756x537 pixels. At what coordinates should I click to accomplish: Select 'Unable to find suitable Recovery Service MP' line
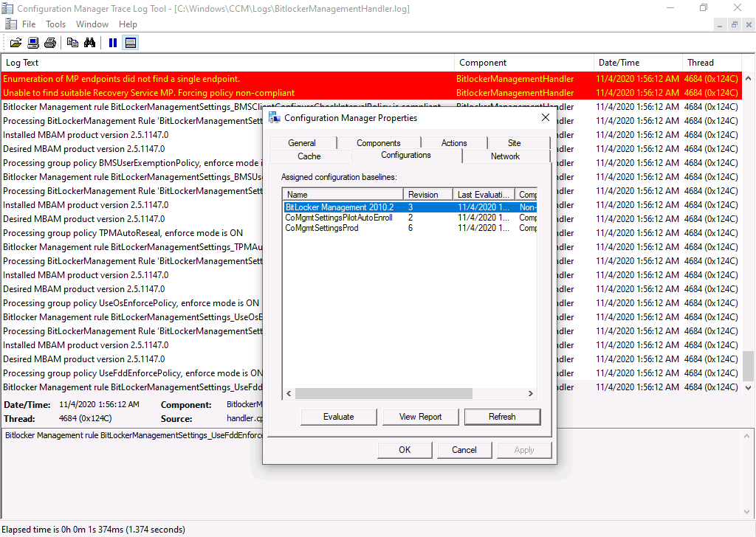(x=371, y=93)
